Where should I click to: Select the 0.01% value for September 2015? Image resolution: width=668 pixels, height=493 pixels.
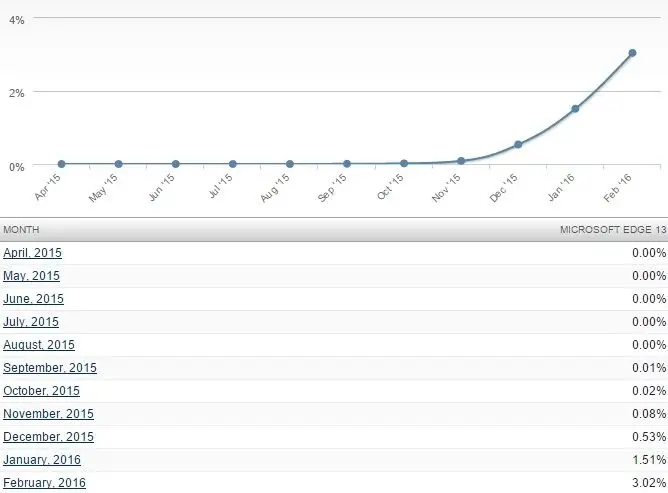tap(649, 368)
